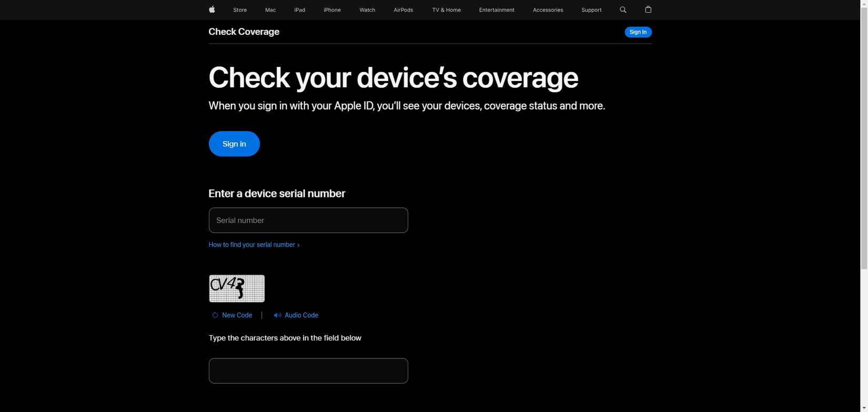Click the CAPTCHA code image

tap(237, 288)
